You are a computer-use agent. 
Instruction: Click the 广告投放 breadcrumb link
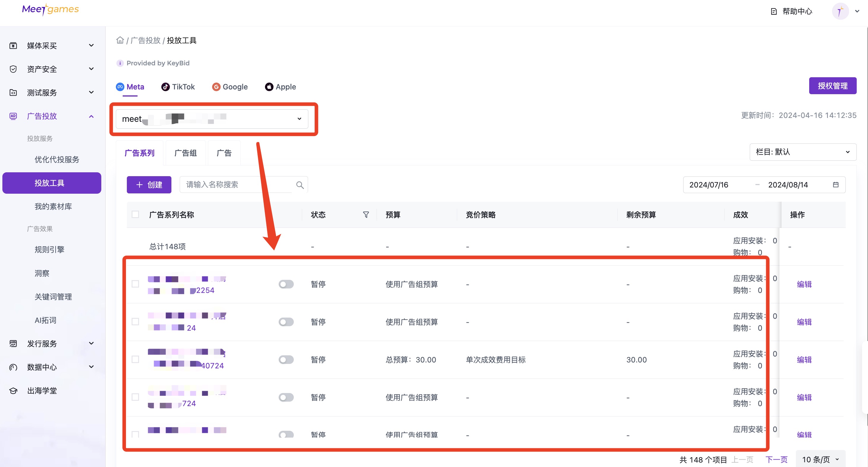146,40
